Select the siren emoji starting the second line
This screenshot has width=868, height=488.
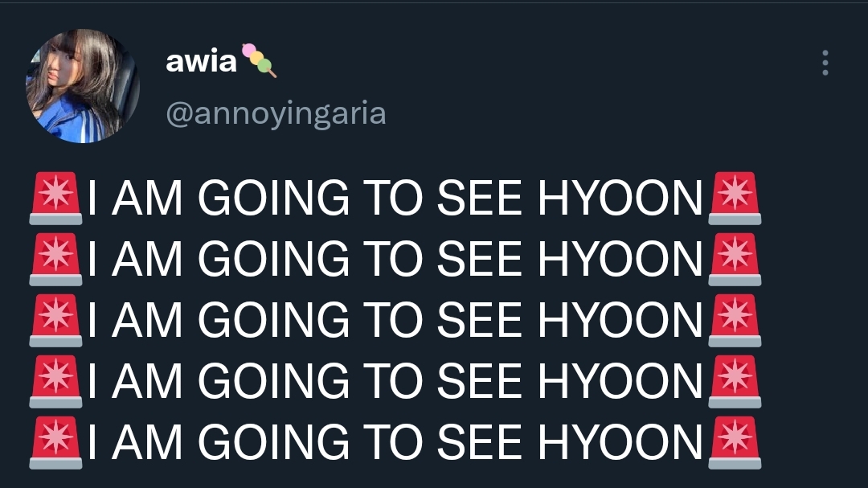56,259
